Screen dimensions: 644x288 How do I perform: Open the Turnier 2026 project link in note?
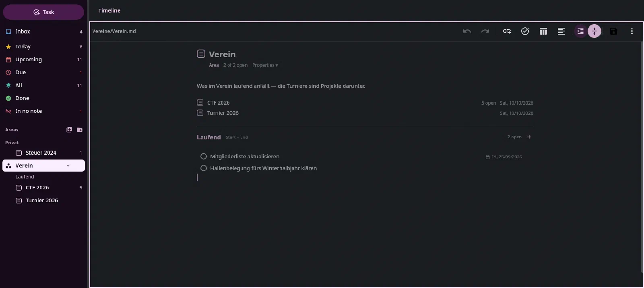coord(223,113)
